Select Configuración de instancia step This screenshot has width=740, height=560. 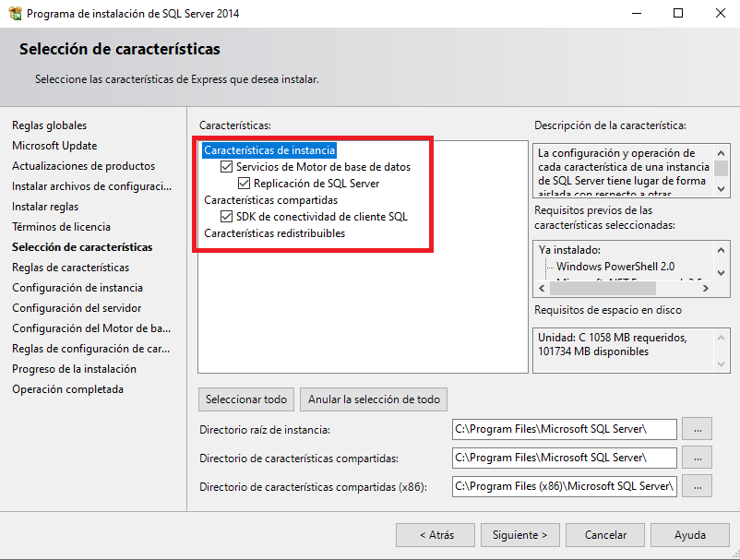(x=78, y=288)
